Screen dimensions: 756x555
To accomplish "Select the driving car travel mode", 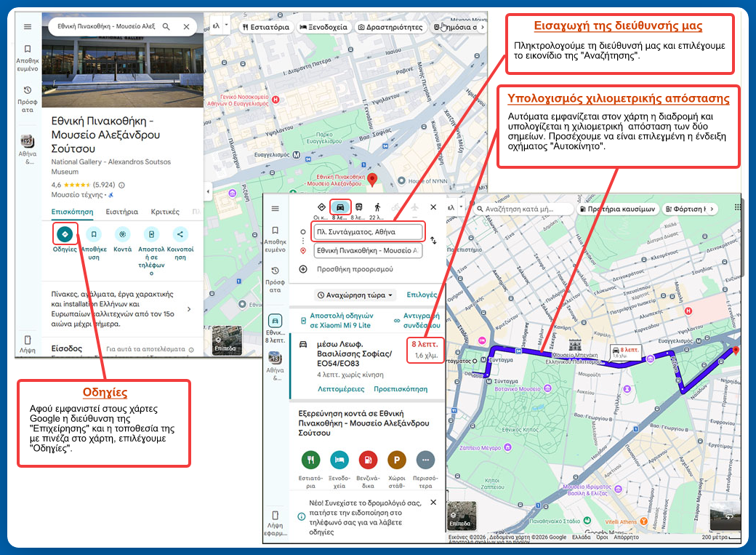I will coord(340,207).
